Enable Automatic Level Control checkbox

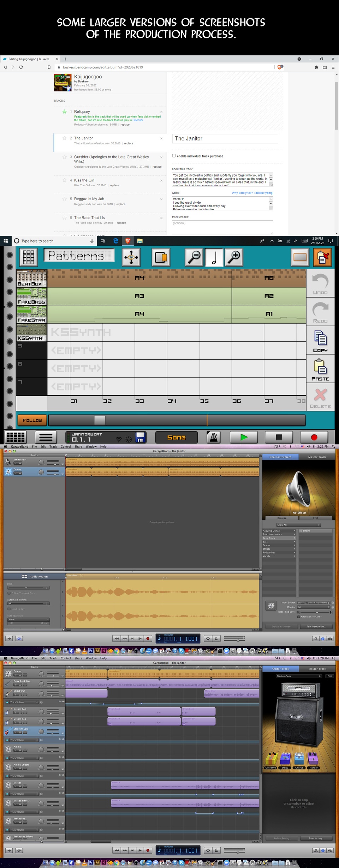298,617
